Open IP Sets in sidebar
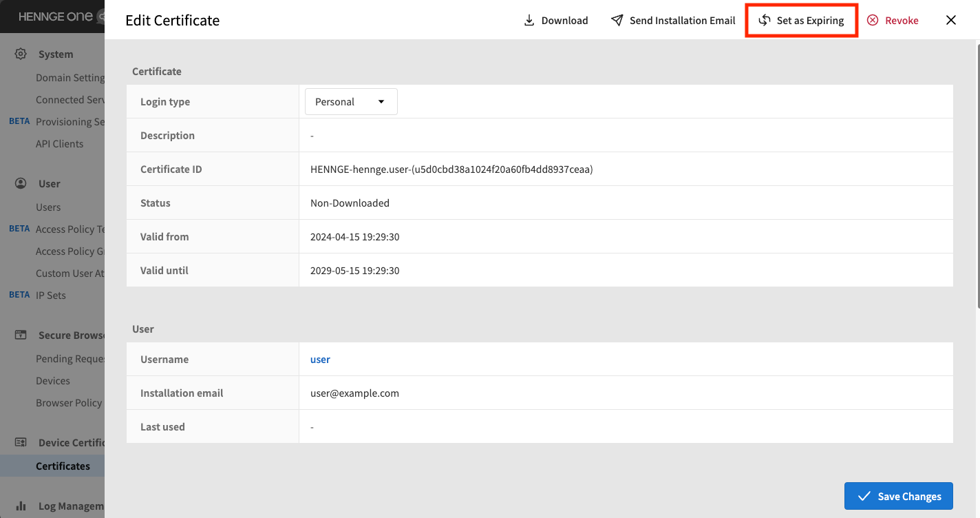Screen dimensions: 980x518 (x=51, y=296)
